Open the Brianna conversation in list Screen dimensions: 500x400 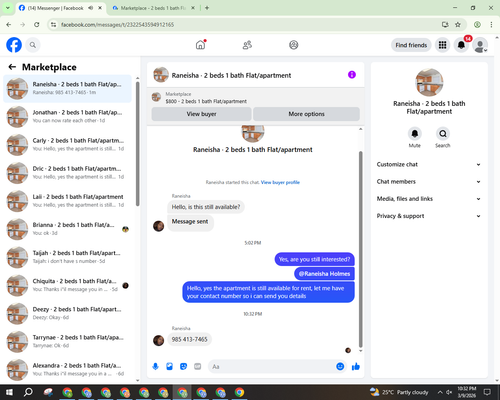[68, 229]
